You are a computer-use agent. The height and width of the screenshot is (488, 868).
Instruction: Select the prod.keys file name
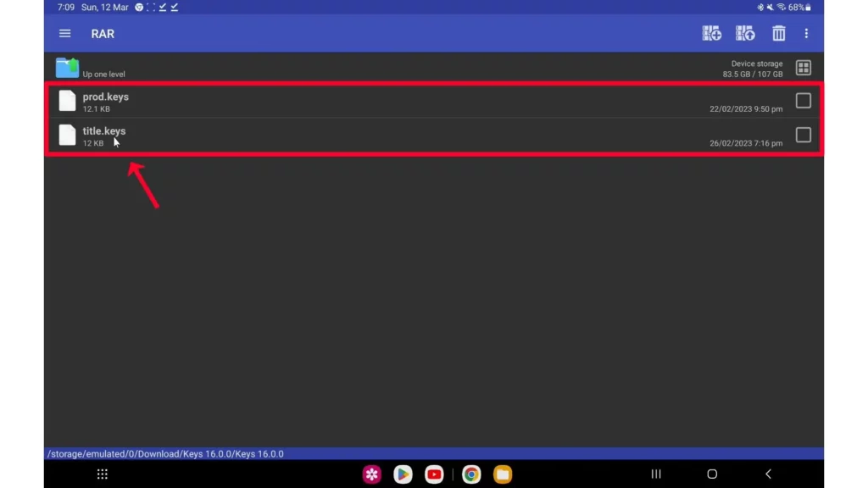pyautogui.click(x=106, y=97)
